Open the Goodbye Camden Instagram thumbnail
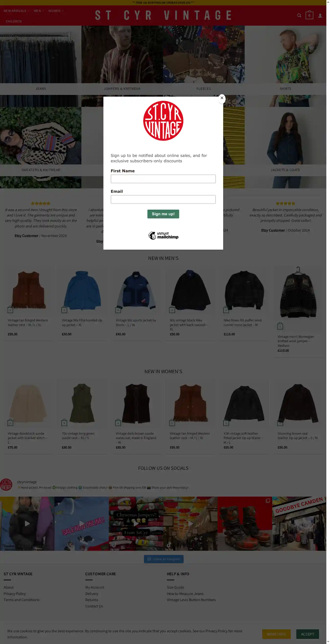This screenshot has width=330, height=644. click(x=299, y=523)
